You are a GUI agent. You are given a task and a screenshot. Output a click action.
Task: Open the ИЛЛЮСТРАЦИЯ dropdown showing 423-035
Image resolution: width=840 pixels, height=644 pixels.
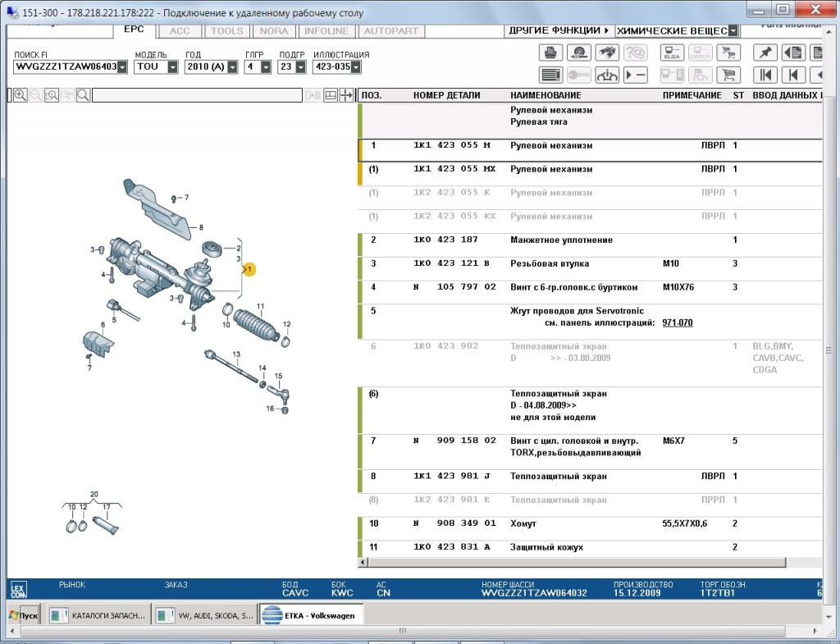point(356,67)
